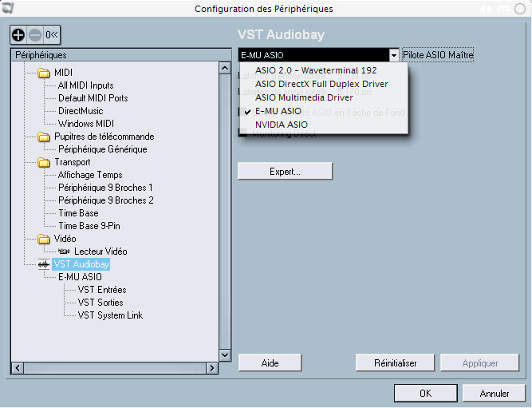Click the reset arrows toolbar icon

tap(52, 34)
